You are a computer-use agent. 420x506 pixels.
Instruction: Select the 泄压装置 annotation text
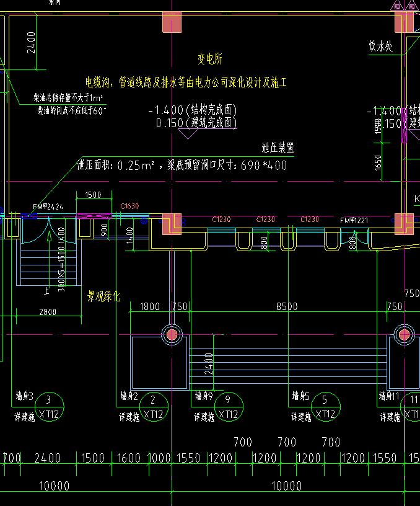[278, 148]
